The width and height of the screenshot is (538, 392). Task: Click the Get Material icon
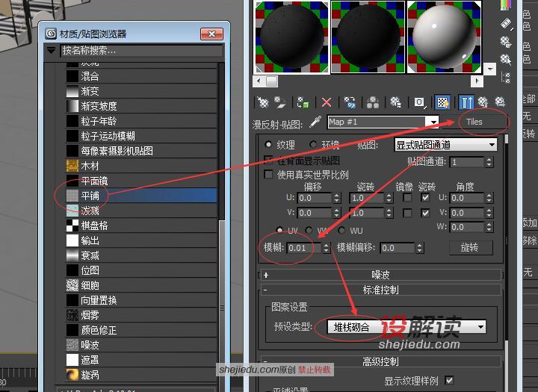[263, 102]
